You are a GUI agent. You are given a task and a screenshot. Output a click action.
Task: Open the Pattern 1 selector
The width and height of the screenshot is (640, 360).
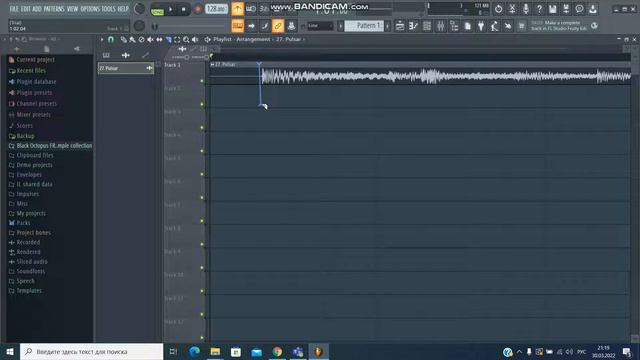(x=365, y=26)
